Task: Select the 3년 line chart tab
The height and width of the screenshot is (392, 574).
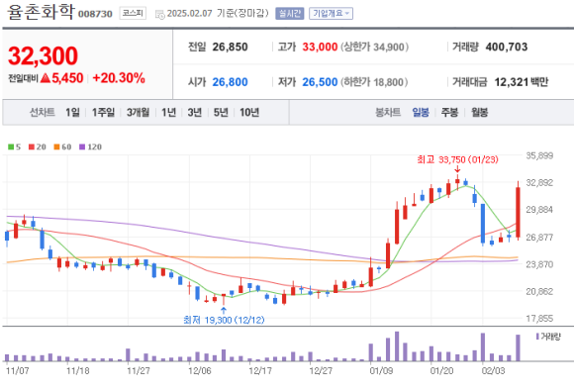Action: pyautogui.click(x=195, y=113)
